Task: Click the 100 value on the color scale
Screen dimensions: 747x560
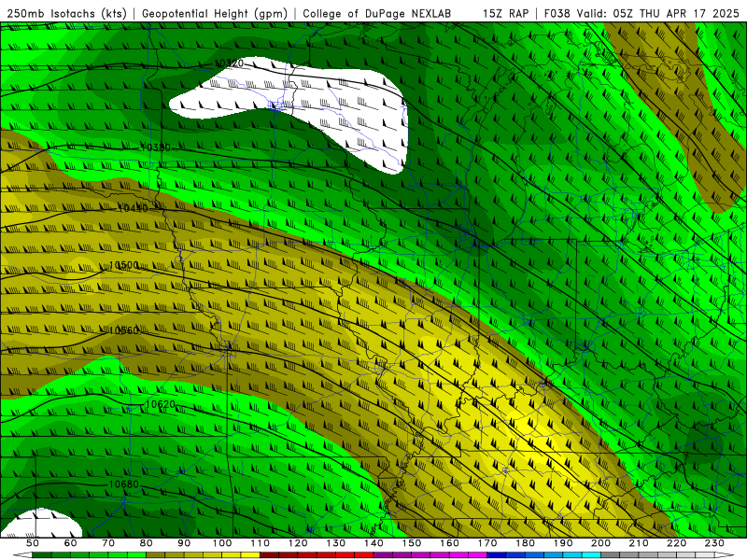Action: click(222, 543)
